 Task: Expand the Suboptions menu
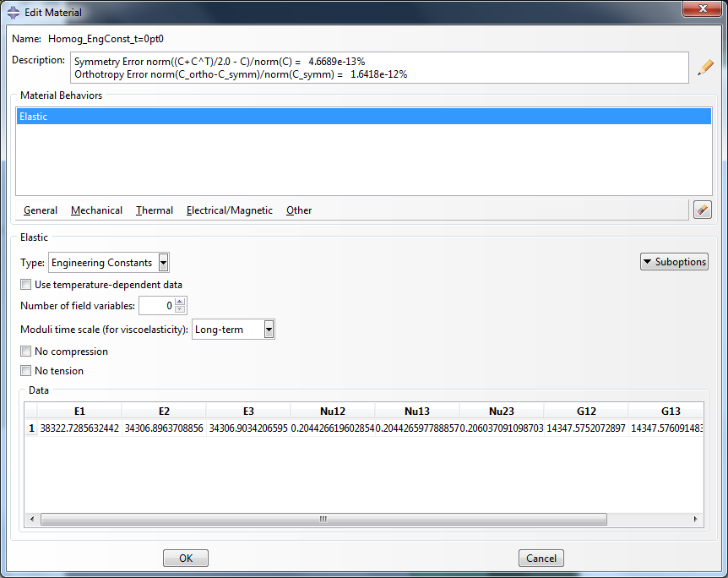click(x=674, y=262)
